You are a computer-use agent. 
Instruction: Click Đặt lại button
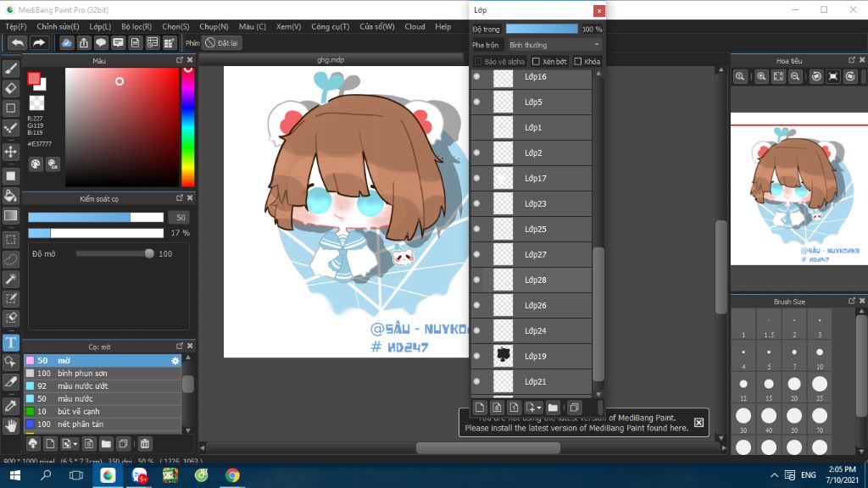pos(221,42)
